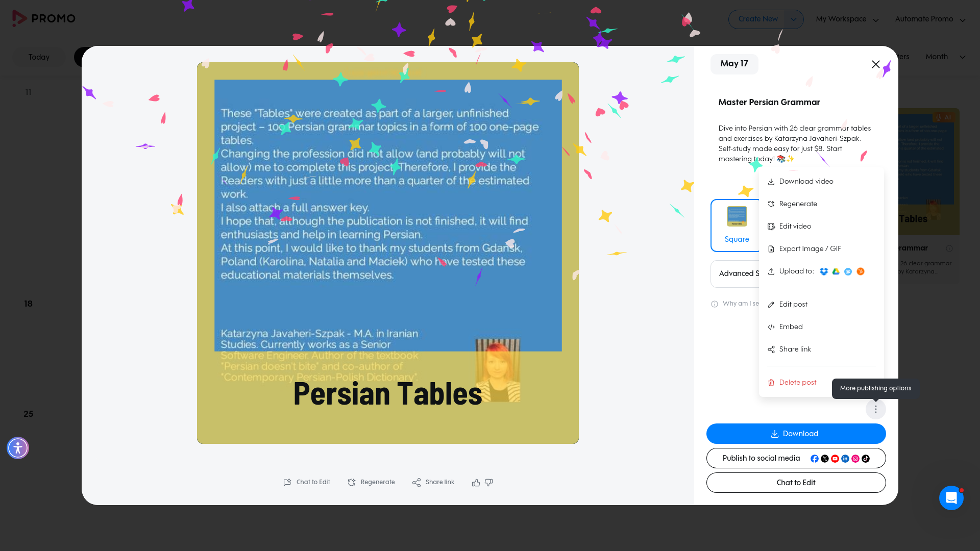
Task: Click the partially hidden Advanced button
Action: point(735,273)
